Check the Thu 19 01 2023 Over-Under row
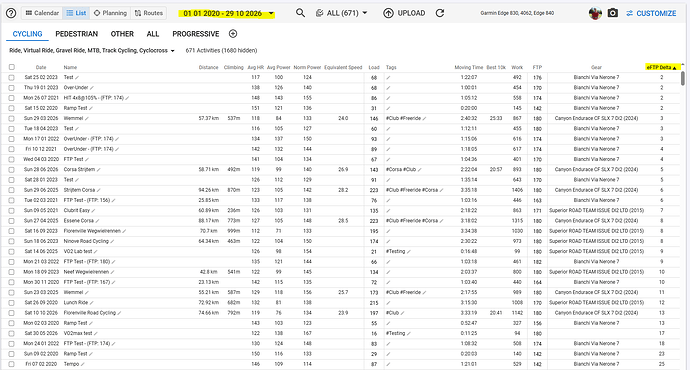690x370 pixels. coord(12,88)
